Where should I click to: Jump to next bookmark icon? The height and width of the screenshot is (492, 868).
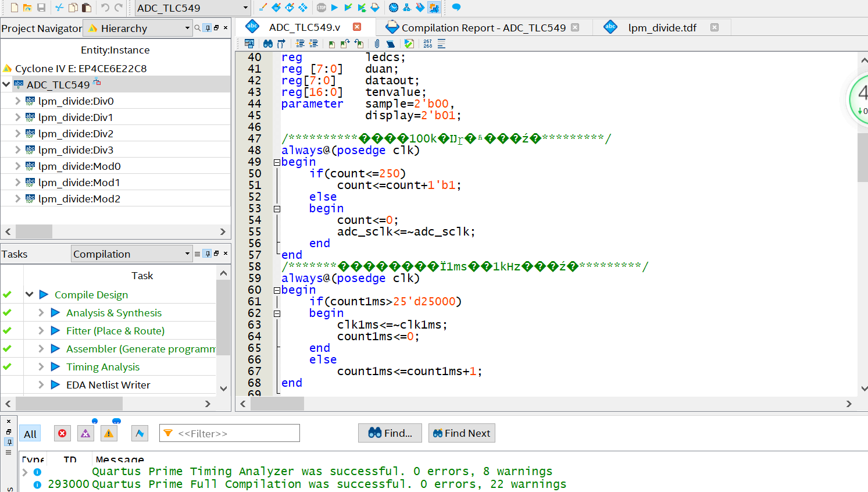pyautogui.click(x=345, y=44)
